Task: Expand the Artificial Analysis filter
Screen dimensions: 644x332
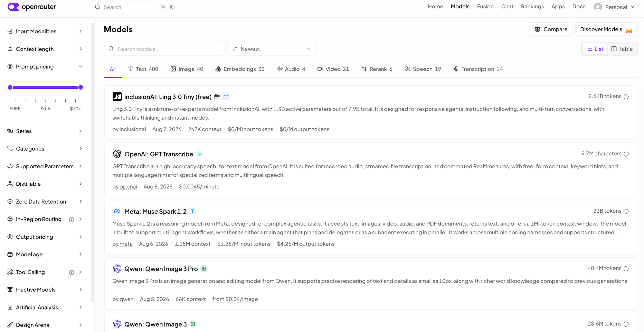Action: [x=45, y=308]
